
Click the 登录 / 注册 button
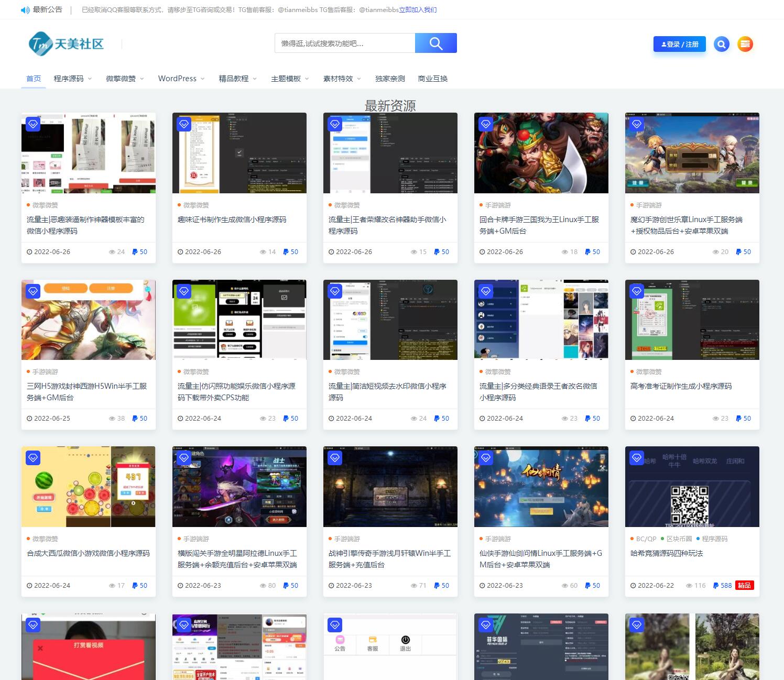(x=680, y=44)
